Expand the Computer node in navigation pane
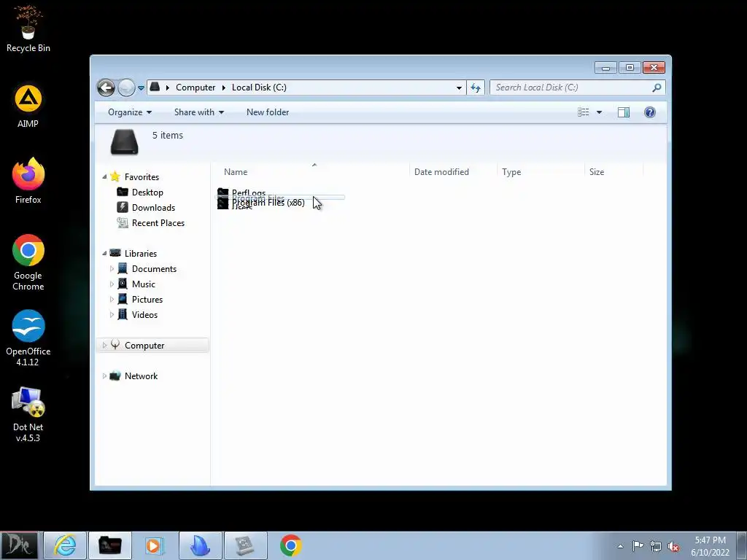 pyautogui.click(x=104, y=346)
